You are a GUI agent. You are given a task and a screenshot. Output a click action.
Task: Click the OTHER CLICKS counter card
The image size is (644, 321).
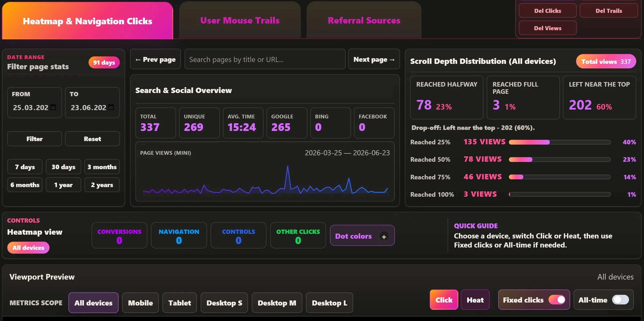tap(298, 235)
